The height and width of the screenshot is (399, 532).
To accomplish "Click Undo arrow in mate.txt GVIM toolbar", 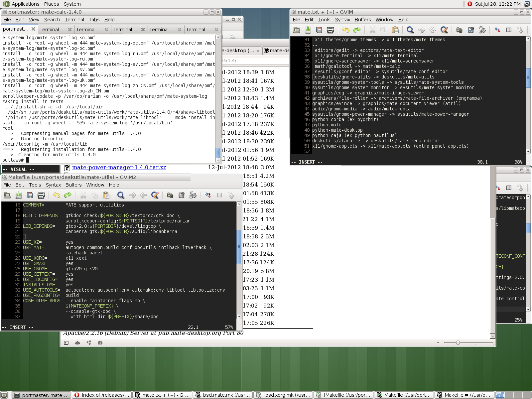I will [346, 30].
